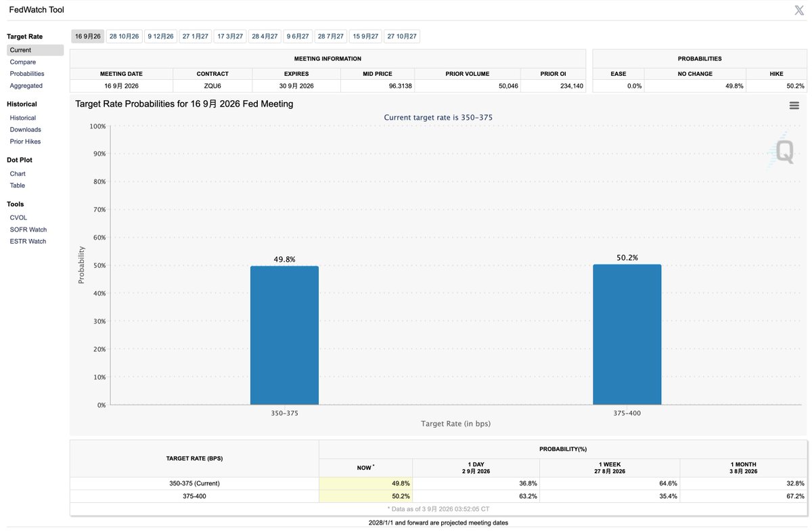Click the 375-400 table row label

pos(194,496)
